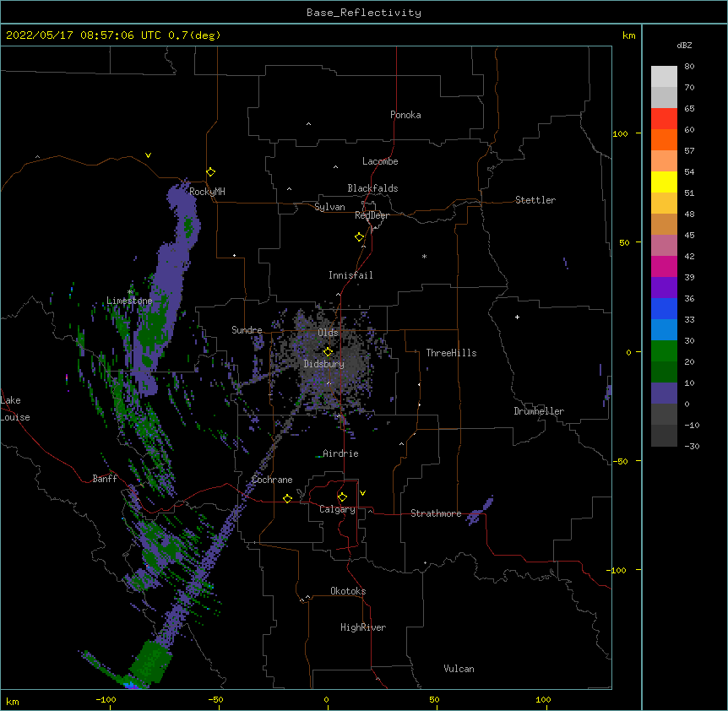Image resolution: width=728 pixels, height=711 pixels.
Task: Pick the bright yellow 51–54 dBZ legend swatch
Action: pyautogui.click(x=664, y=182)
